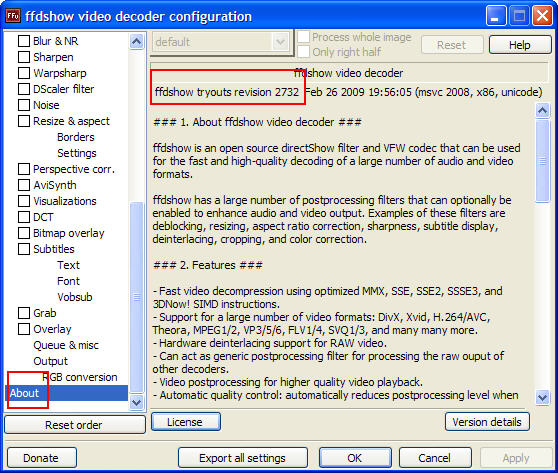The height and width of the screenshot is (473, 558).
Task: Select the RGB conversion page
Action: tap(80, 377)
